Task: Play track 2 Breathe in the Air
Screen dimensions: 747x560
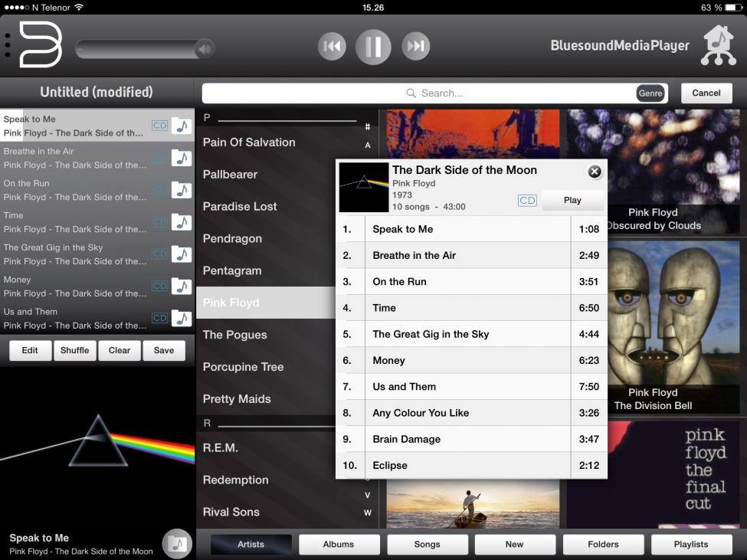Action: [471, 255]
